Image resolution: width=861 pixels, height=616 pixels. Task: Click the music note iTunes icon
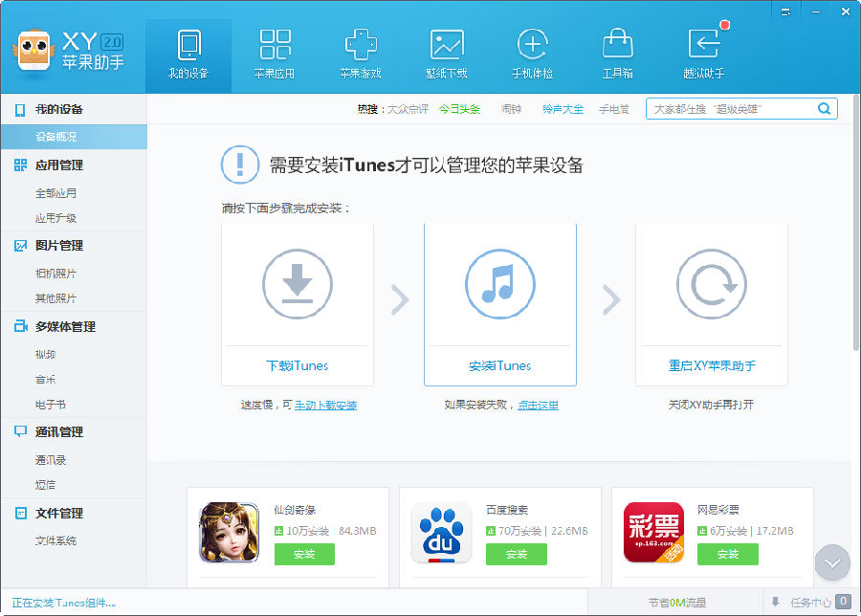499,284
